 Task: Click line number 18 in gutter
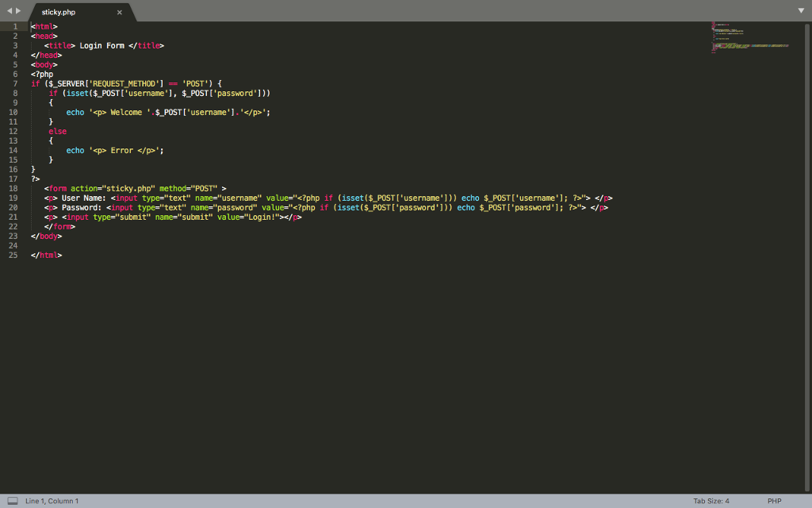coord(13,188)
